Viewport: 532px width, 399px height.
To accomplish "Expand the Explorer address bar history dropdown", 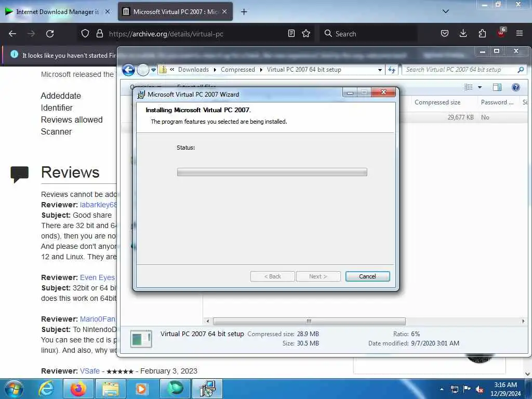I will click(380, 70).
